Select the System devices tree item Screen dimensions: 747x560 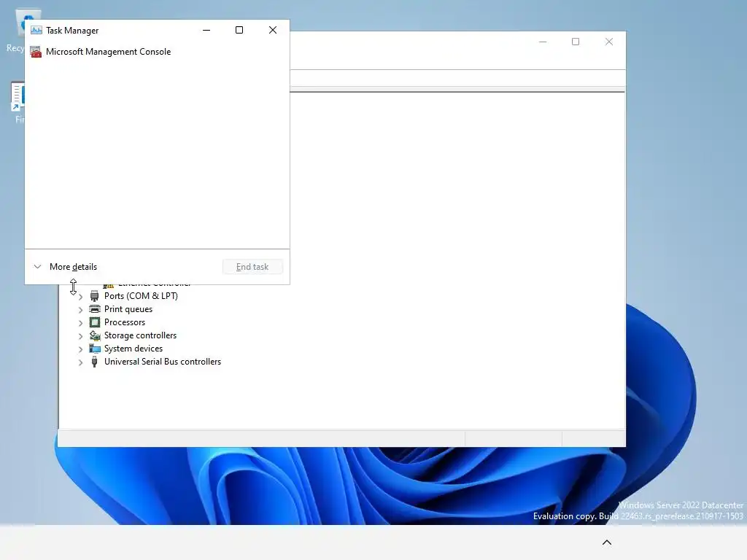(133, 349)
